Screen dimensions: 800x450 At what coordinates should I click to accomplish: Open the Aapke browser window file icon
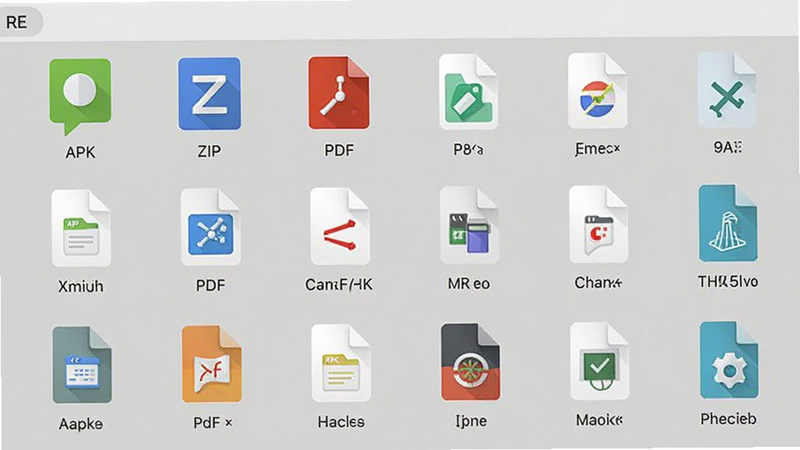82,365
